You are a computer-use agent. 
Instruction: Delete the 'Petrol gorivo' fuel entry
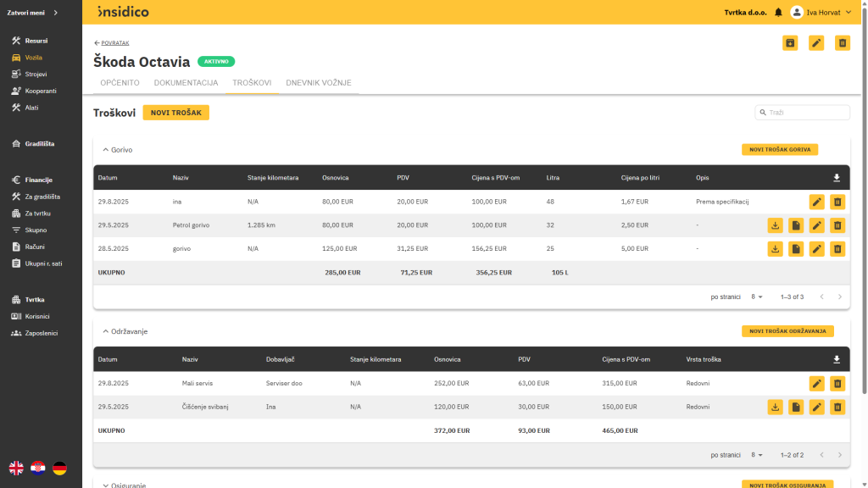pyautogui.click(x=837, y=225)
